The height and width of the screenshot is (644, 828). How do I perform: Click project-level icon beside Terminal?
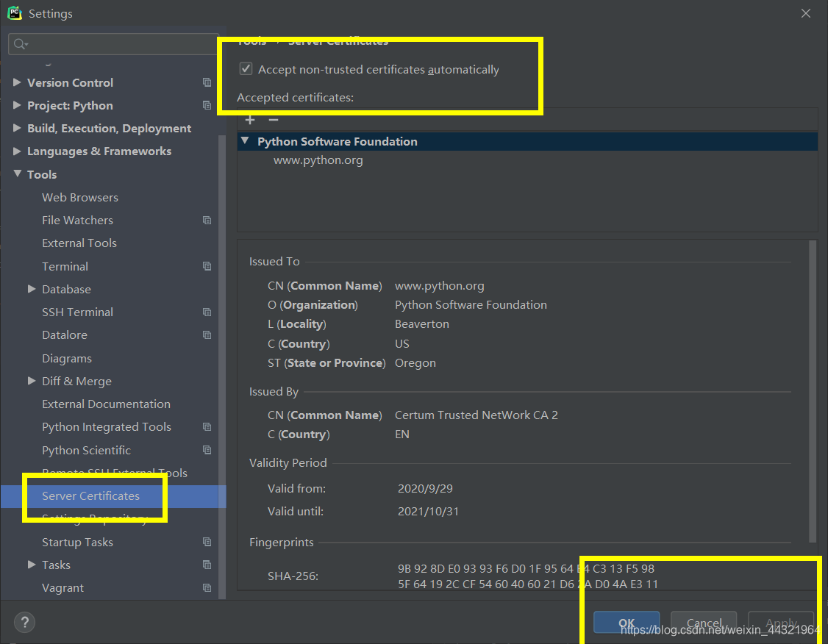click(207, 266)
